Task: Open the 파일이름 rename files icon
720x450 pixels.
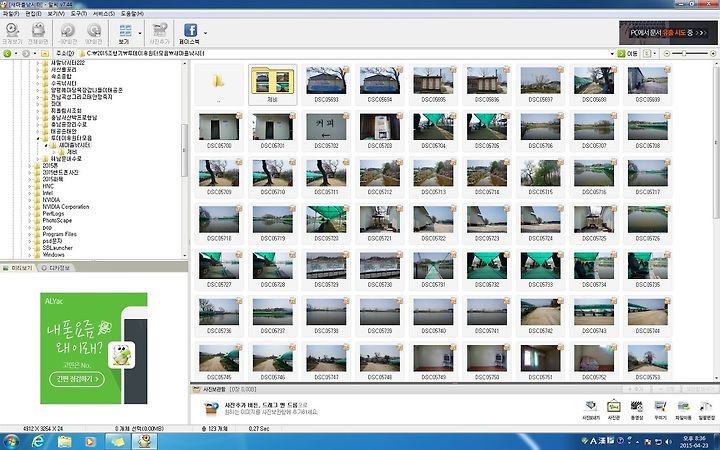Action: pyautogui.click(x=683, y=410)
